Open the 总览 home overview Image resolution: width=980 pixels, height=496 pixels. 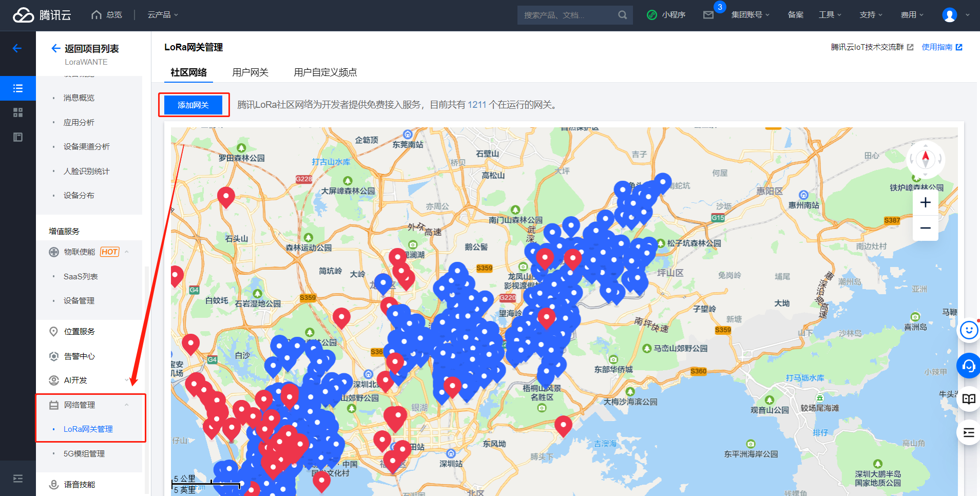tap(107, 15)
